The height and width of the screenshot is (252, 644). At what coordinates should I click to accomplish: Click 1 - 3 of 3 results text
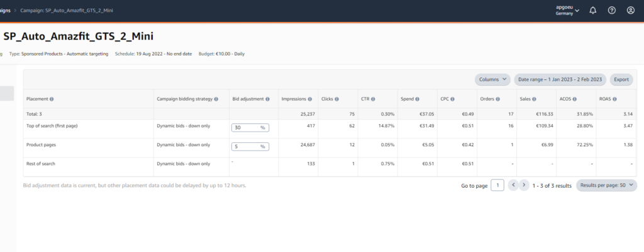[x=552, y=186]
